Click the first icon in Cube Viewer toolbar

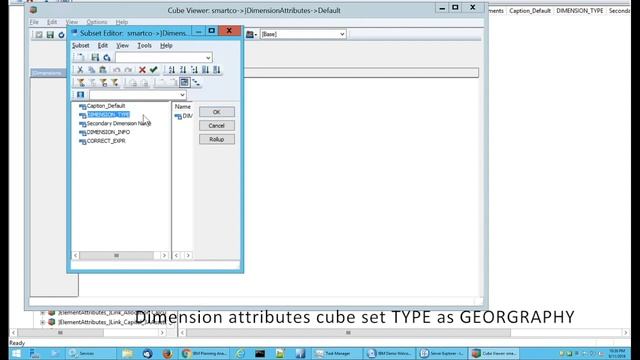click(x=39, y=35)
